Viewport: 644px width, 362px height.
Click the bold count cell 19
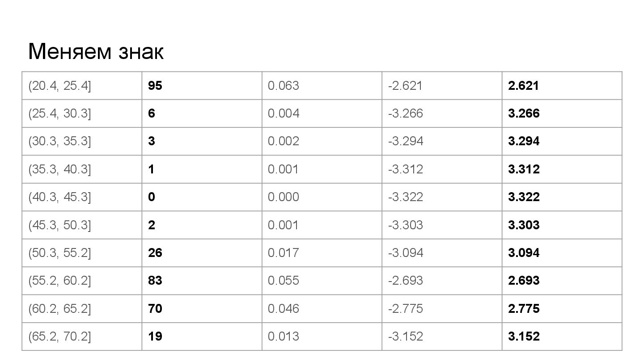202,337
